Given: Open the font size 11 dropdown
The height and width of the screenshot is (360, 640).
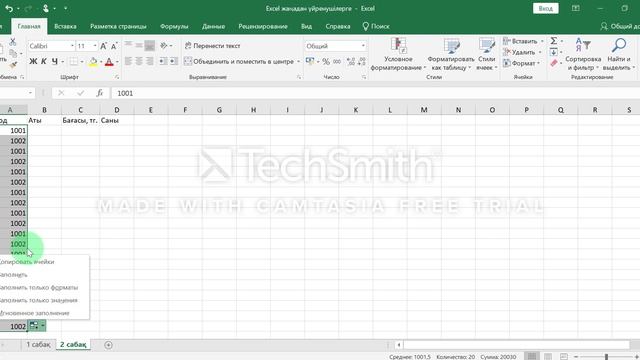Looking at the screenshot, I should coord(95,46).
